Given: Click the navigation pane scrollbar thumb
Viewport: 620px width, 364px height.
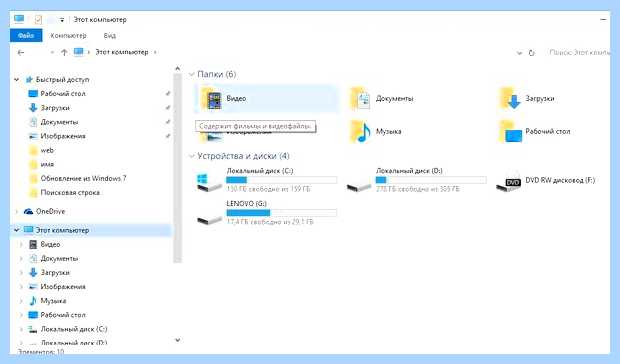Looking at the screenshot, I should point(178,168).
